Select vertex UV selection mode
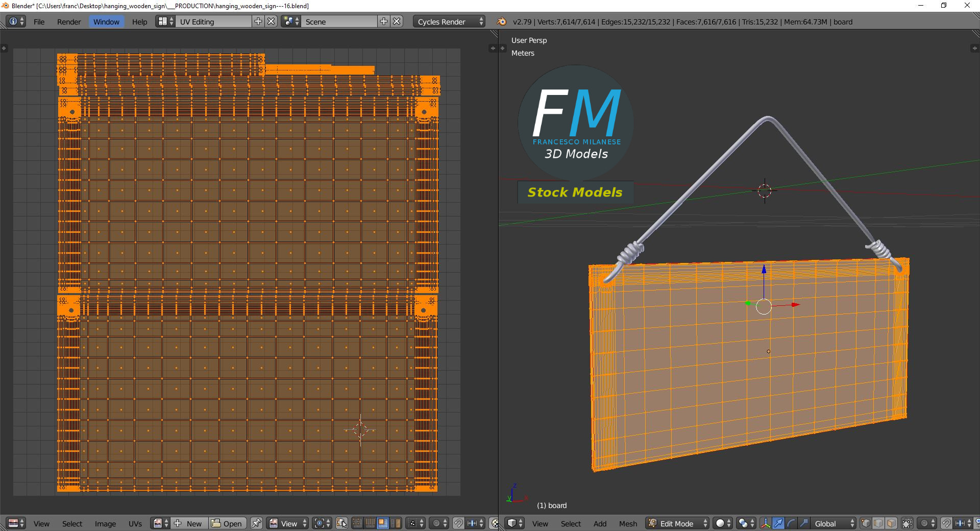Image resolution: width=980 pixels, height=531 pixels. tap(357, 523)
